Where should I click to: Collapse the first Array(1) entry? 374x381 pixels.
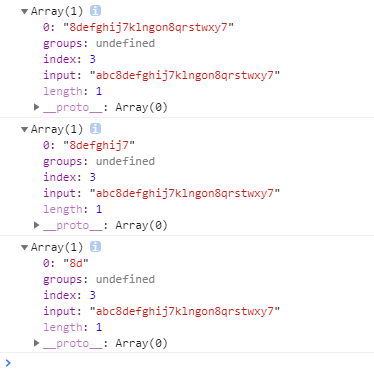(24, 12)
